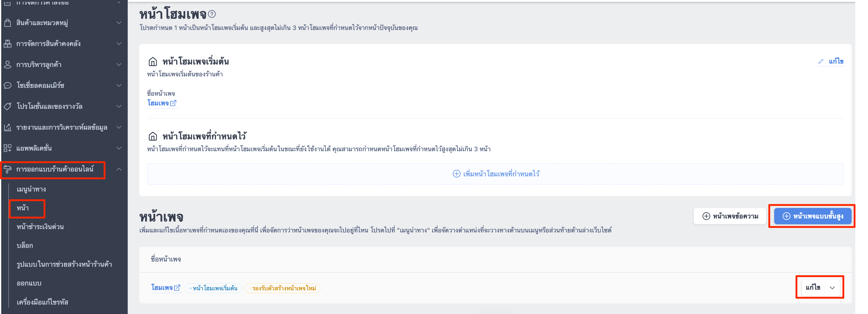Click the house icon beside หน้าโฮมเพจที่กำหนดไว้

tap(153, 136)
